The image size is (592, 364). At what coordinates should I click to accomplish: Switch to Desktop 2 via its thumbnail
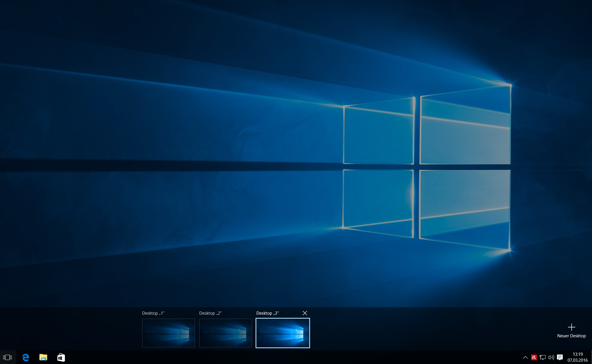click(225, 333)
